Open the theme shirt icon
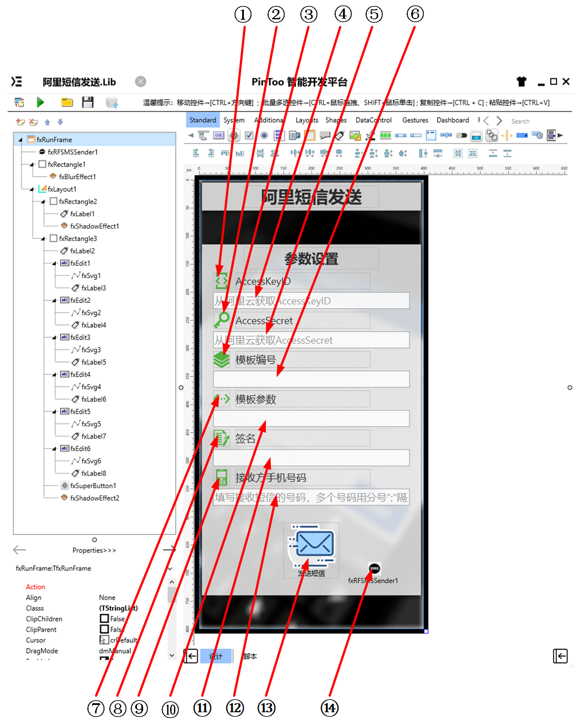Screen dimensions: 579x728 coord(522,82)
